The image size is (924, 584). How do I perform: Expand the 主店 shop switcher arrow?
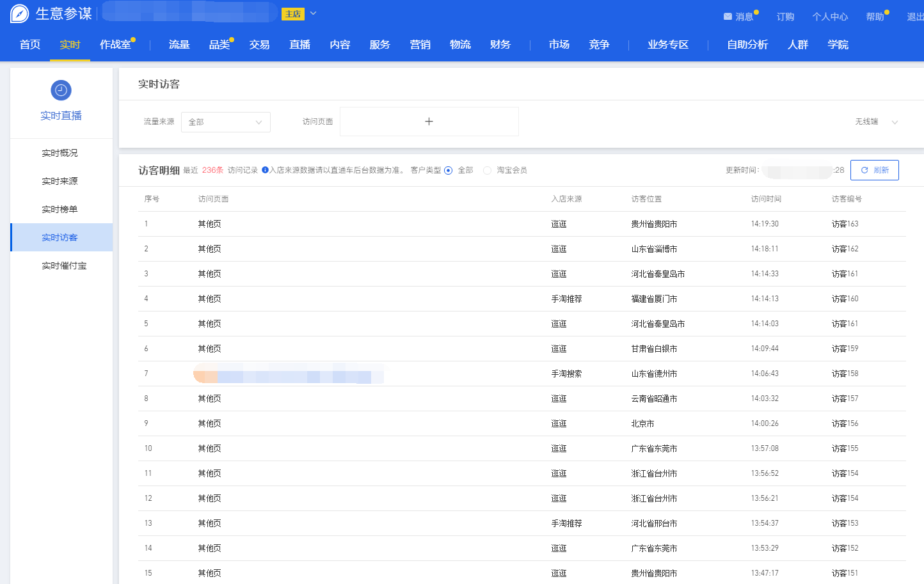pyautogui.click(x=314, y=13)
